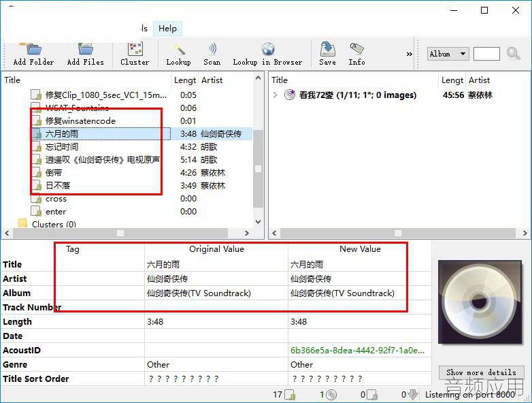532x403 pixels.
Task: Click the pending files status icon
Action: pos(372,395)
